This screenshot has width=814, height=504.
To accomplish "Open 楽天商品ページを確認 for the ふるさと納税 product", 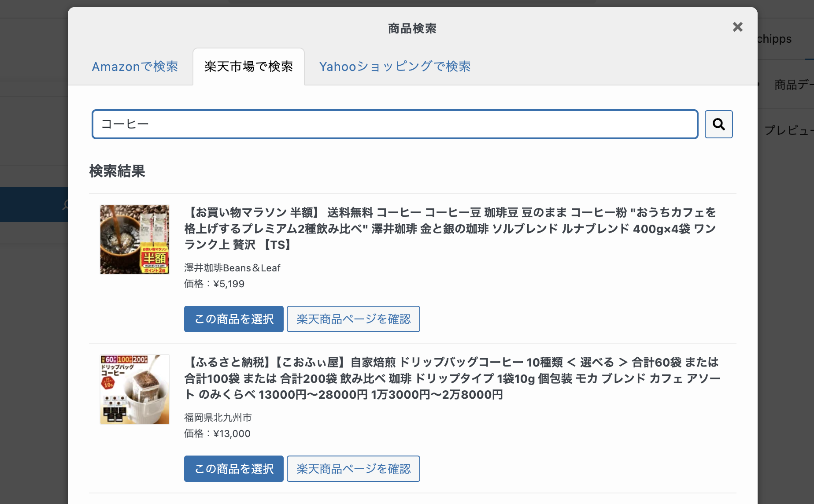I will pos(353,469).
